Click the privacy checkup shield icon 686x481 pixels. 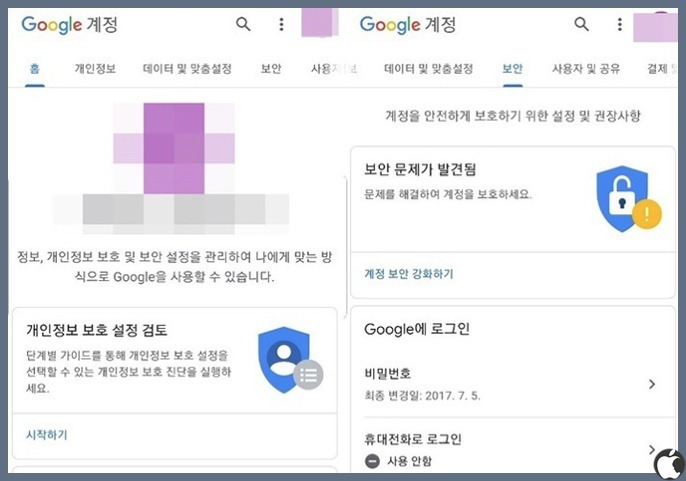coord(290,360)
